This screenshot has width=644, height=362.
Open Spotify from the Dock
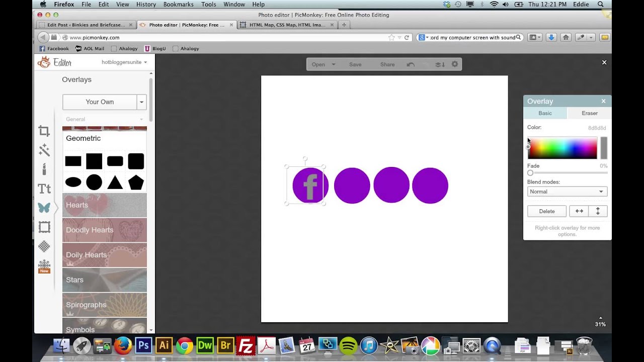[348, 345]
